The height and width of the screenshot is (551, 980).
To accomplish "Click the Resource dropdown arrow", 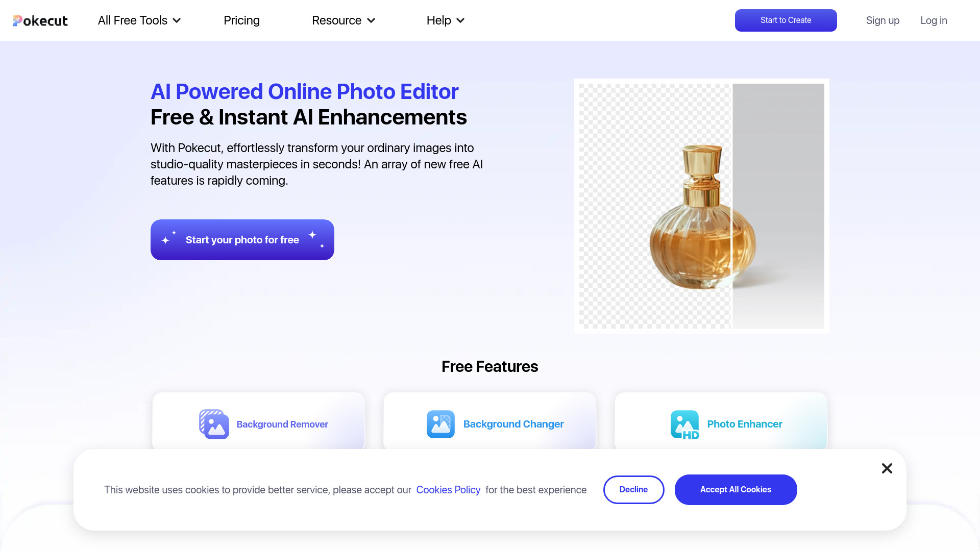I will click(x=372, y=20).
